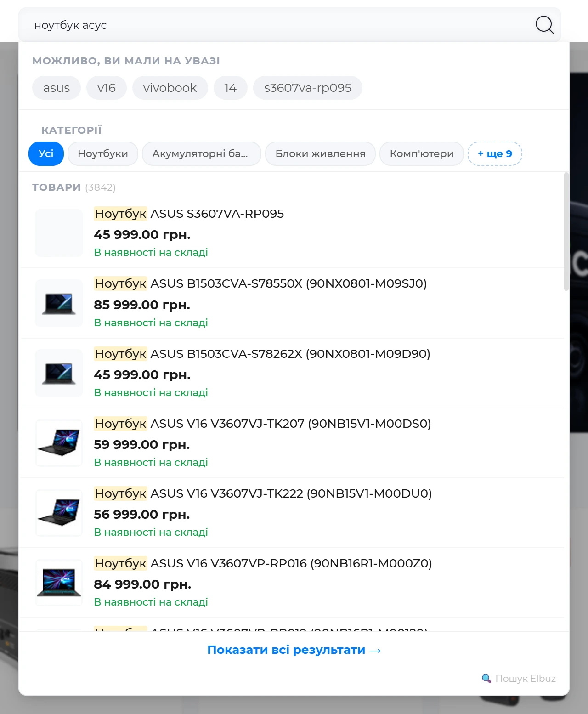Apply the s3607va-rp095 search suggestion
The width and height of the screenshot is (588, 714).
[308, 88]
